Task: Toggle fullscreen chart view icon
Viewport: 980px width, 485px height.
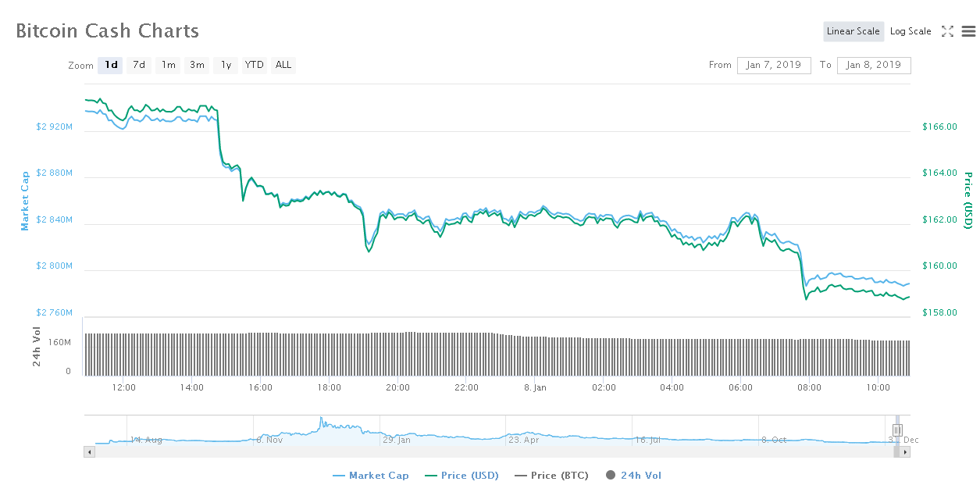Action: (x=947, y=31)
